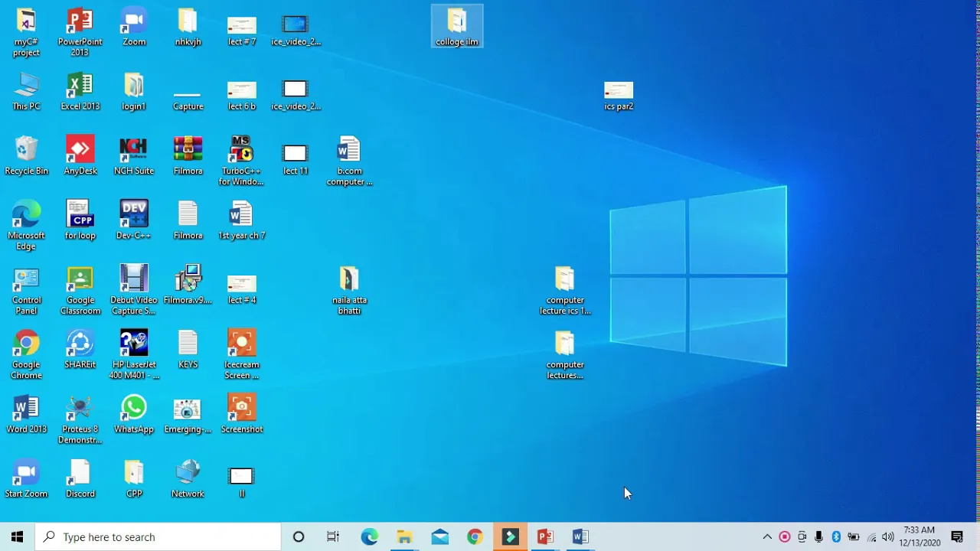Viewport: 980px width, 551px height.
Task: Click the This PC icon
Action: 26,92
